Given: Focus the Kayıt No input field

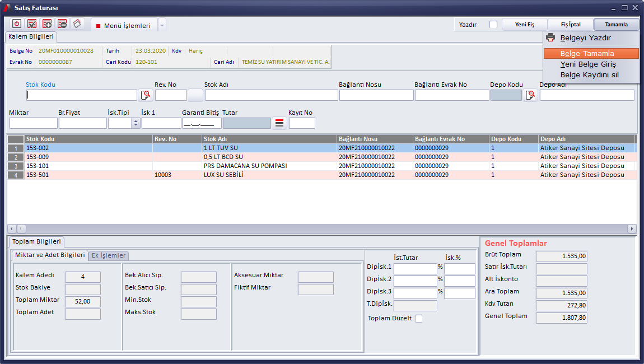Looking at the screenshot, I should pos(302,123).
